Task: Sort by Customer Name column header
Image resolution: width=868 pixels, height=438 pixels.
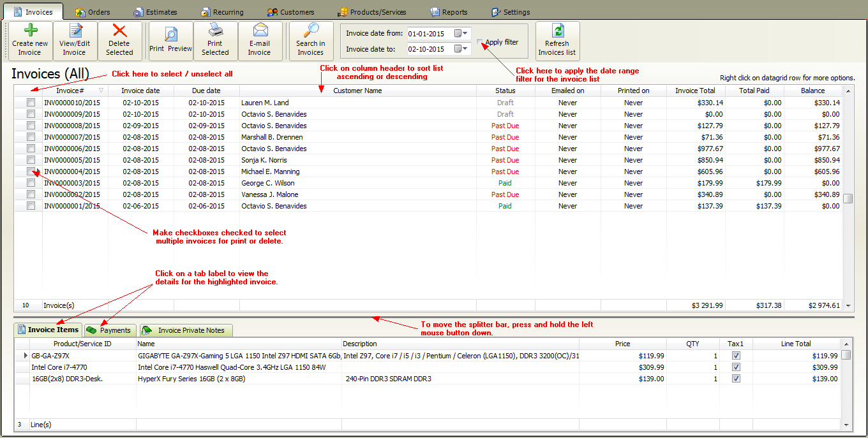Action: tap(357, 91)
